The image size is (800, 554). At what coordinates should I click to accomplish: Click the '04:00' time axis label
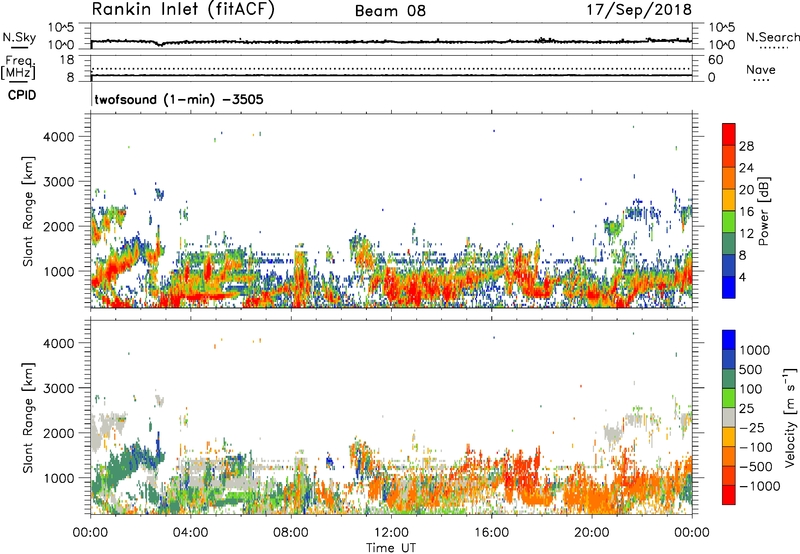pyautogui.click(x=190, y=533)
